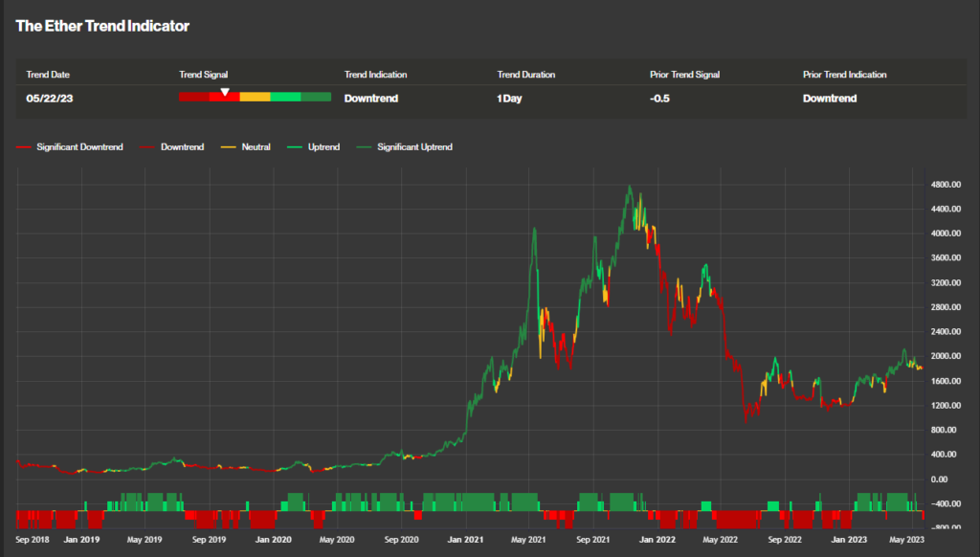Screen dimensions: 980x557
Task: Click the white trend signal marker triangle
Action: (x=225, y=92)
